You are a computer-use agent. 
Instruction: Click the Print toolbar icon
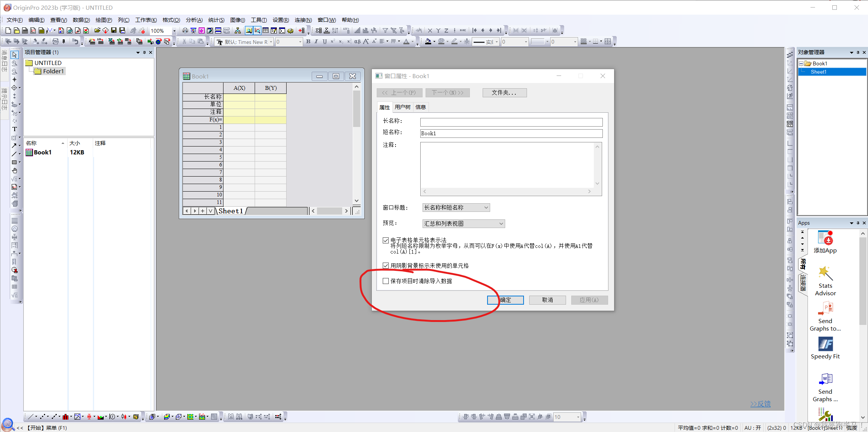point(185,30)
